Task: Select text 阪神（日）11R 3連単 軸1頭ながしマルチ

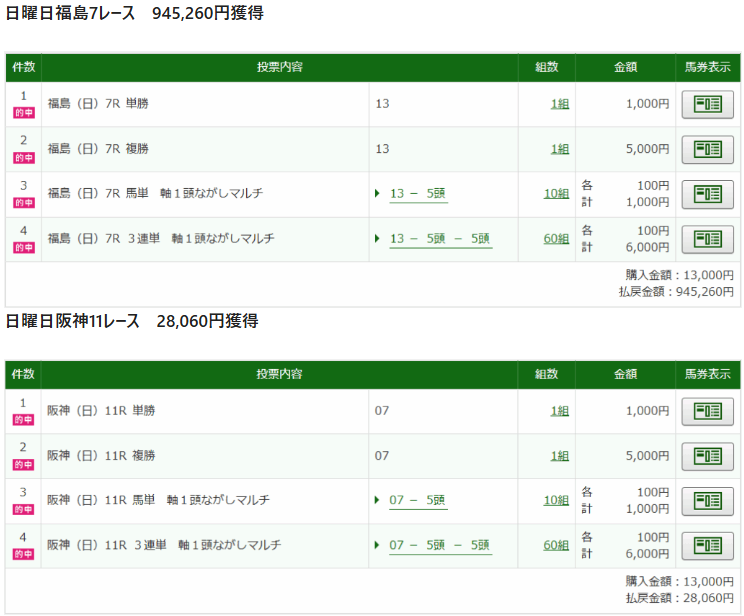Action: tap(164, 545)
